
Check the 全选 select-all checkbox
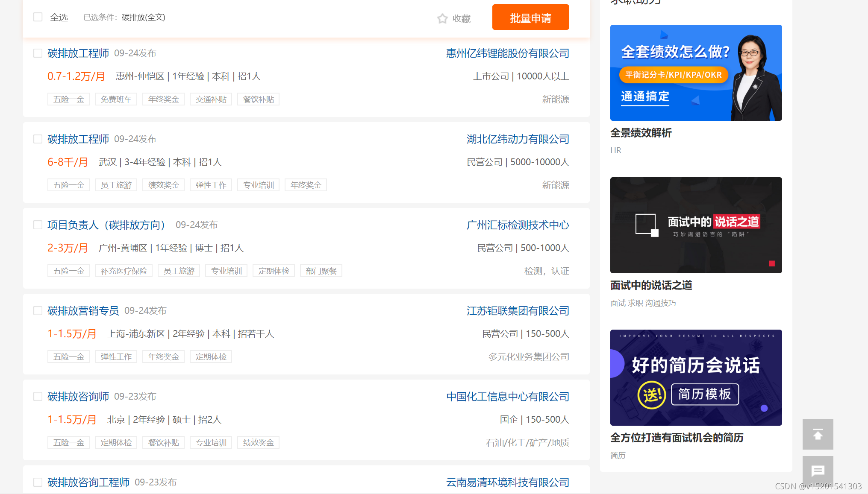tap(38, 17)
